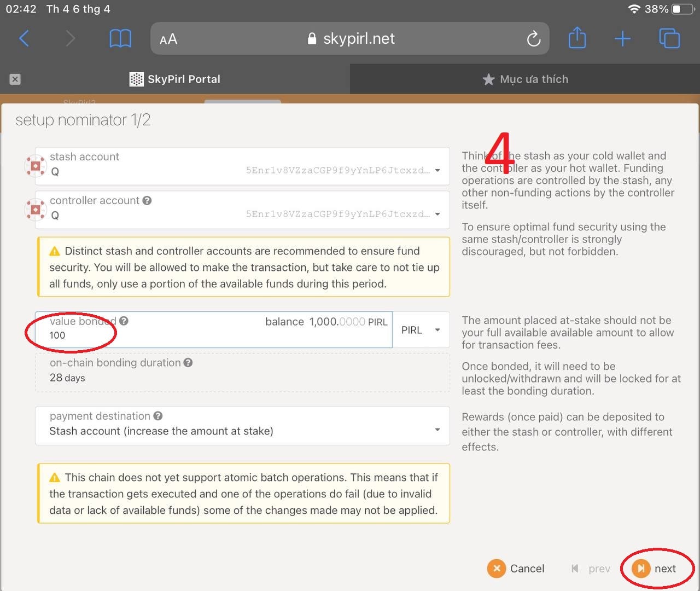Open reader text size AA menu
The height and width of the screenshot is (591, 700).
pos(168,39)
